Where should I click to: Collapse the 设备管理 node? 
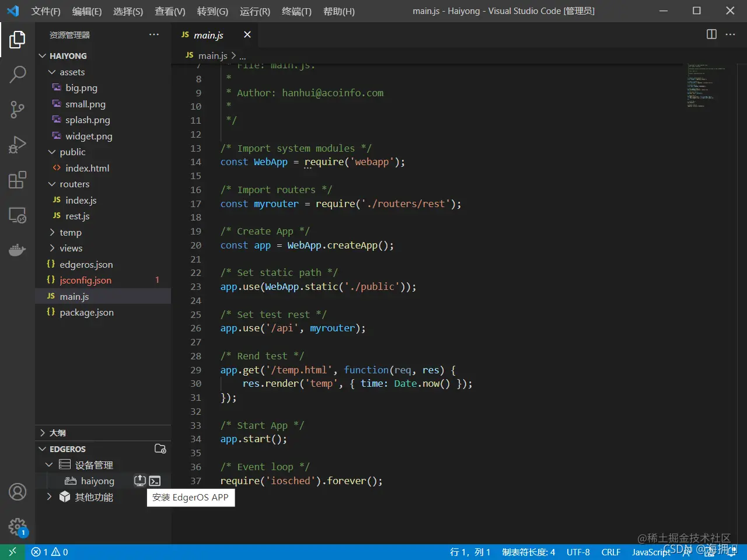(103, 465)
